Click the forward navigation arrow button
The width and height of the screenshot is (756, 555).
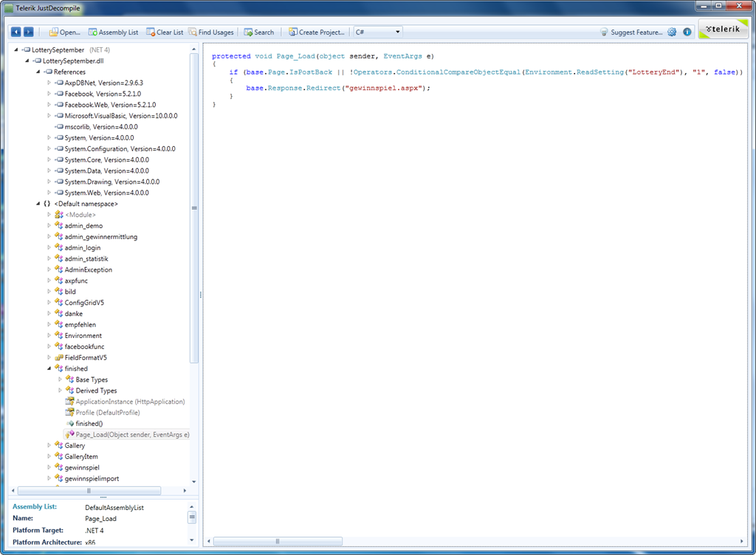[x=29, y=32]
